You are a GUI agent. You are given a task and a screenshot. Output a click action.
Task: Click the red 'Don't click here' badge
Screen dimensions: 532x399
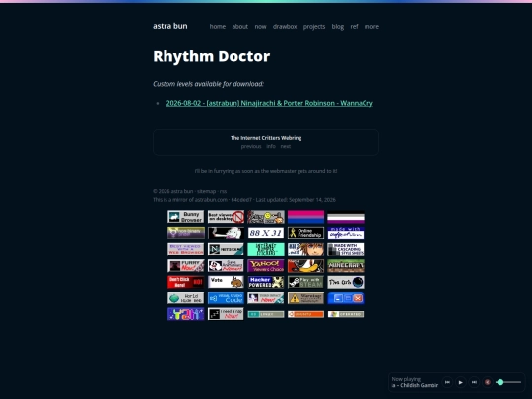coord(186,282)
